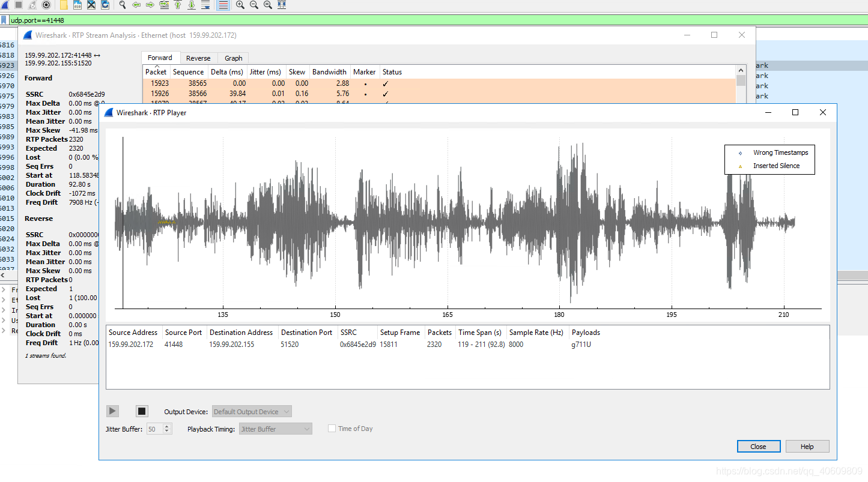
Task: Close the capture file with the X icon
Action: click(x=91, y=5)
